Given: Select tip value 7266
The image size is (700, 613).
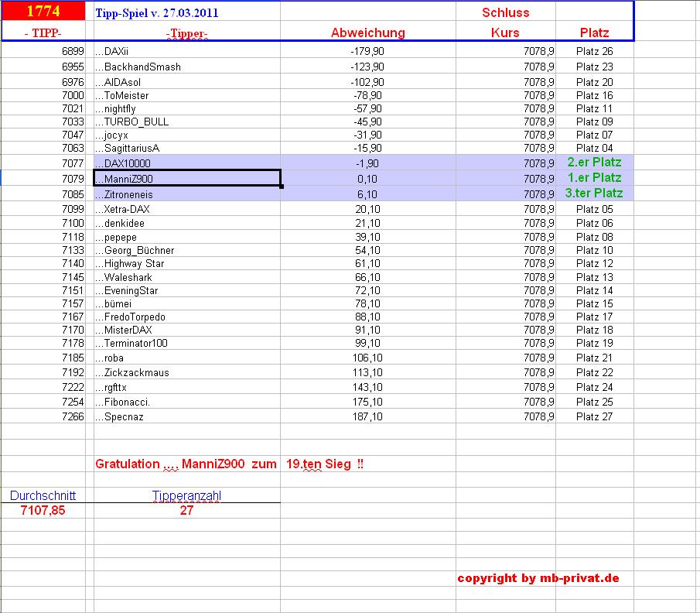Looking at the screenshot, I should pyautogui.click(x=73, y=416).
